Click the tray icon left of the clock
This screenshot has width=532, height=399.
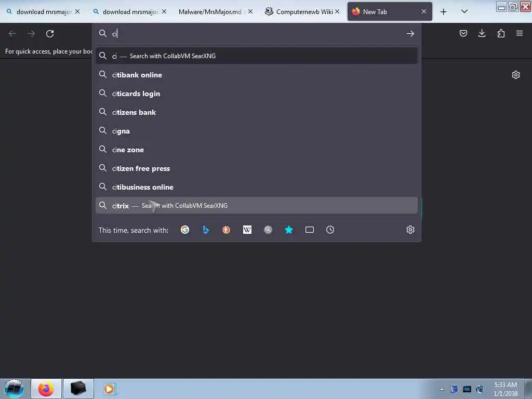pyautogui.click(x=480, y=389)
